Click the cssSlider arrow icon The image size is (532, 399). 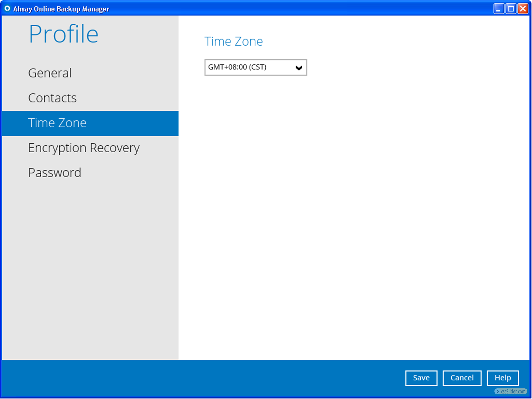pyautogui.click(x=497, y=392)
